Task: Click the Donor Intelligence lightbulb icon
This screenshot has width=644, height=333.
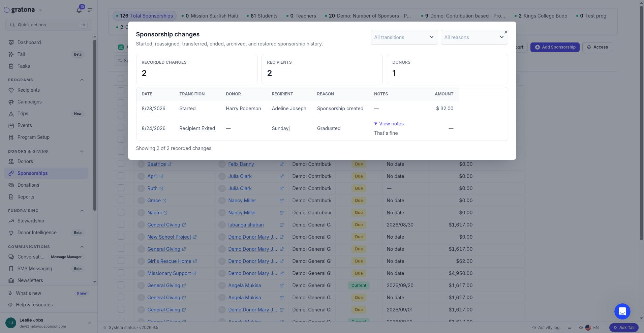Action: (x=11, y=233)
